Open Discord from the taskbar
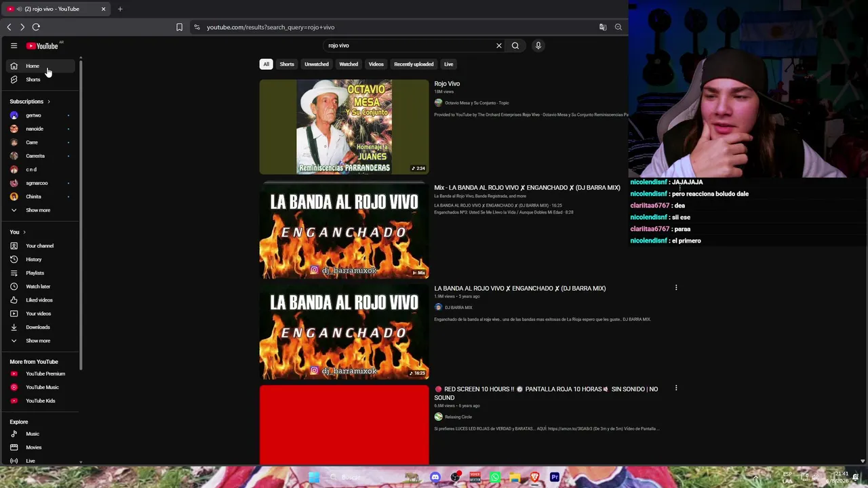868x488 pixels. pos(435,477)
